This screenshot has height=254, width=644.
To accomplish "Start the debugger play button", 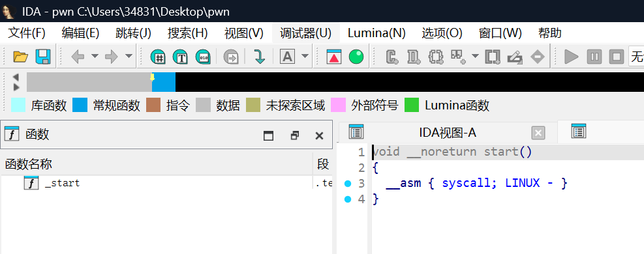I will coord(572,57).
